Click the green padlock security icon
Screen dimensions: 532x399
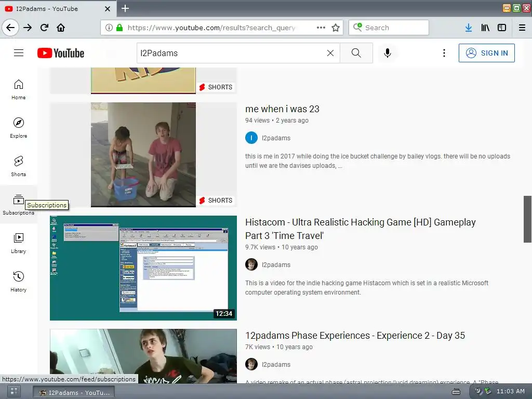119,28
